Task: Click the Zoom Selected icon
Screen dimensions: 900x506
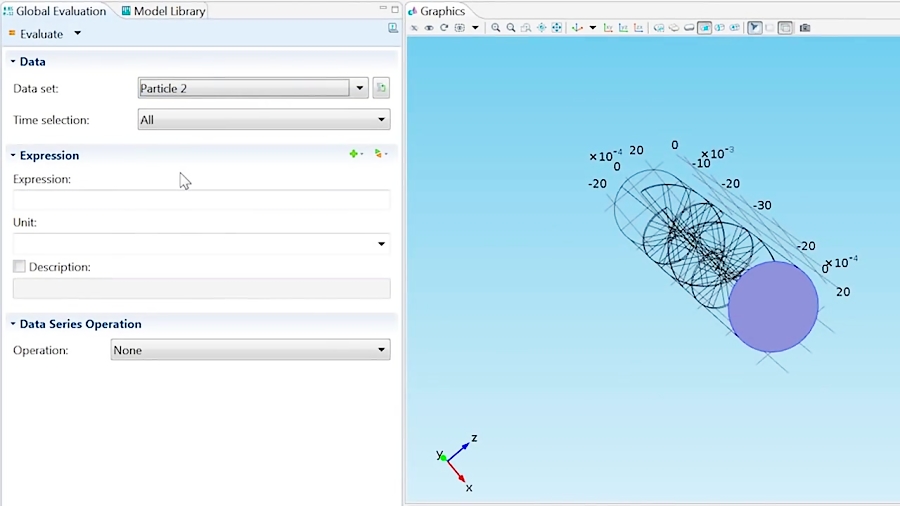Action: click(x=541, y=28)
